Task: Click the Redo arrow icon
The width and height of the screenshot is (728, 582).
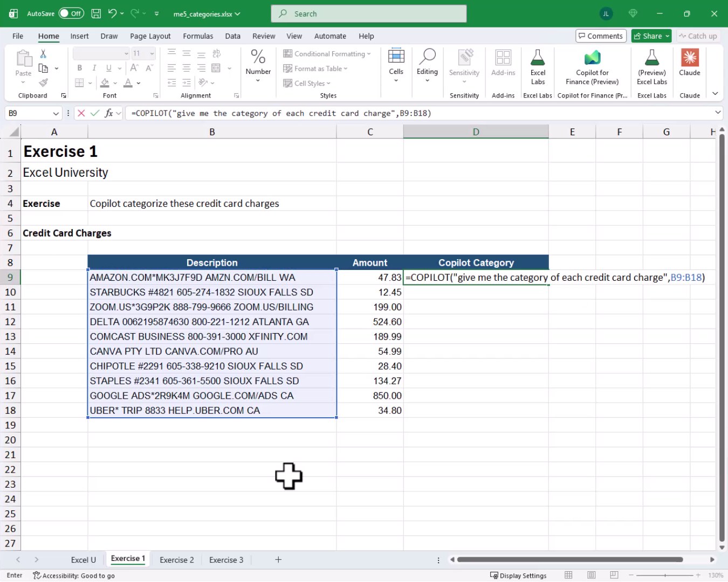Action: [x=135, y=13]
